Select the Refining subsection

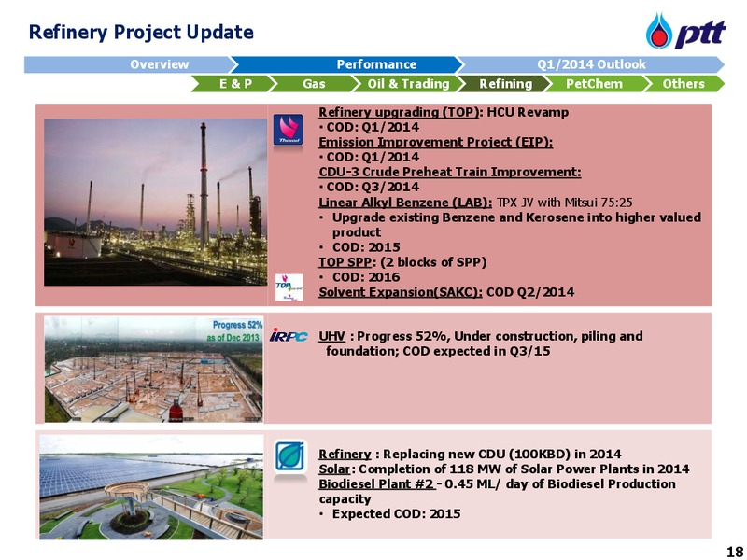[x=505, y=84]
